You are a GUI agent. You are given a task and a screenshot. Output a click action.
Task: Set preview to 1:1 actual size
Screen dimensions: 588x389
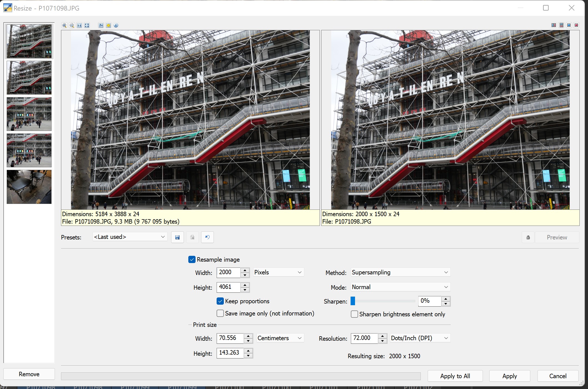tap(79, 25)
